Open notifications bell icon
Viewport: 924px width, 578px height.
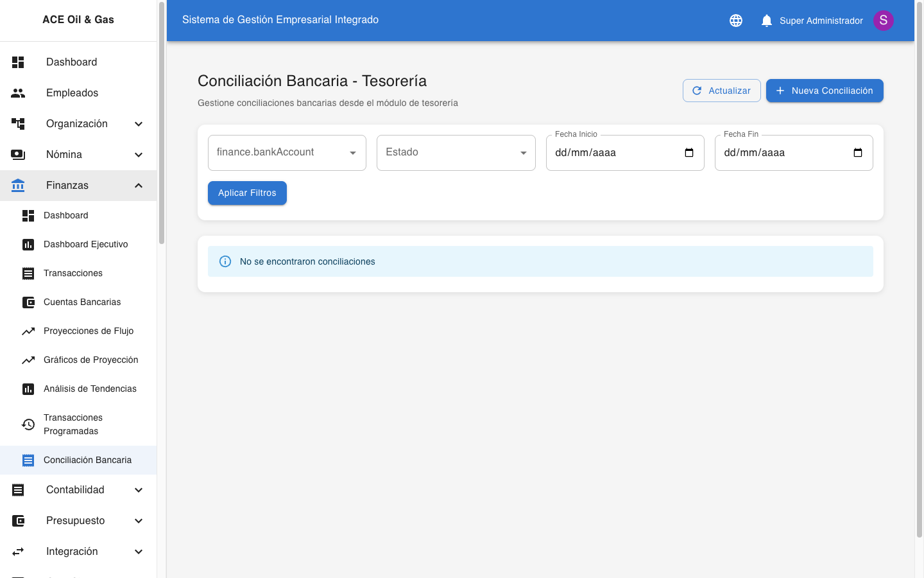[x=766, y=21]
